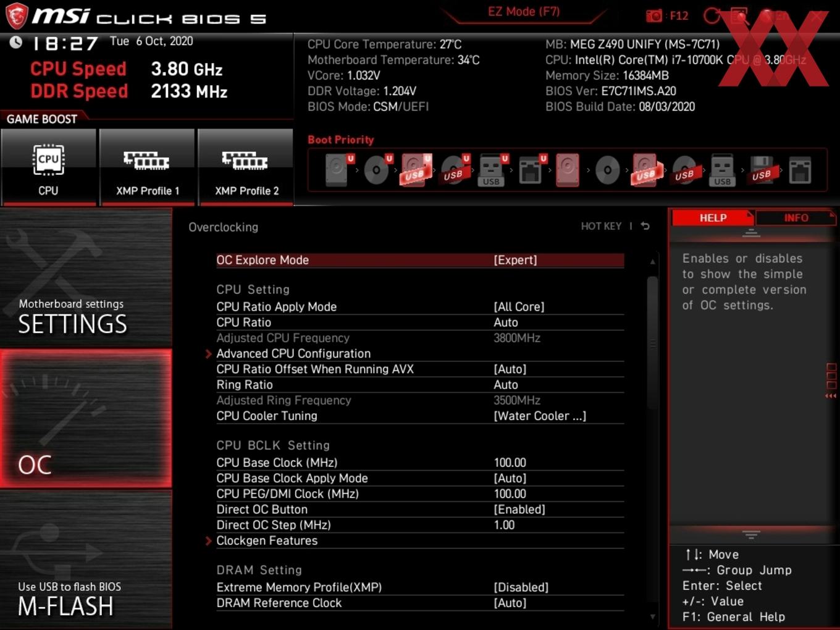Click the Boot Priority heading
Viewport: 840px width, 630px height.
click(x=341, y=140)
